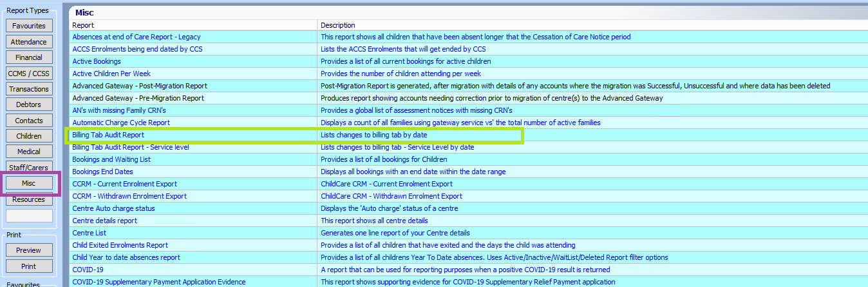This screenshot has width=868, height=287.
Task: Show the Transactions reports list
Action: point(29,89)
